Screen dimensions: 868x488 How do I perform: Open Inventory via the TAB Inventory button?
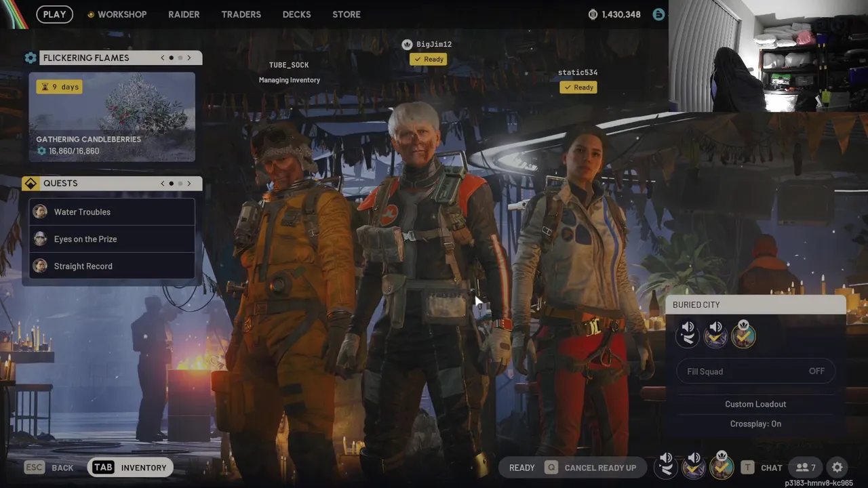[130, 468]
